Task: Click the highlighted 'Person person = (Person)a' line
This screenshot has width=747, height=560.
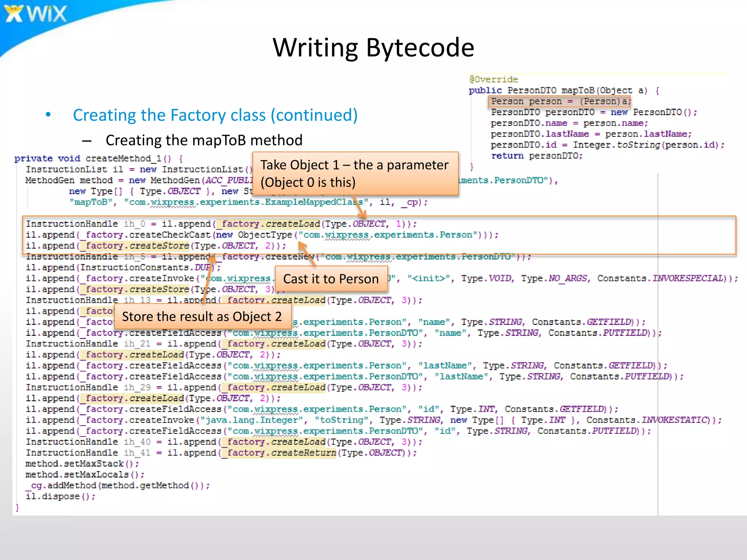Action: point(560,101)
